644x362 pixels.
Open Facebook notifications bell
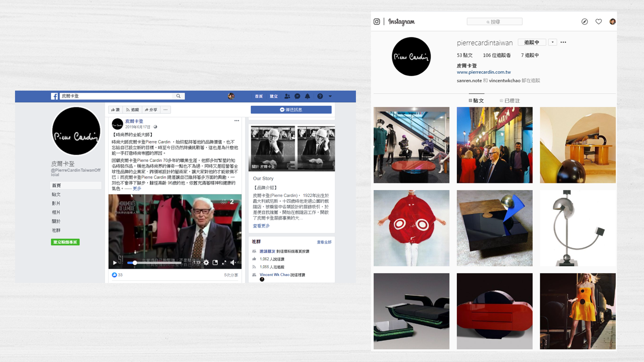click(307, 96)
